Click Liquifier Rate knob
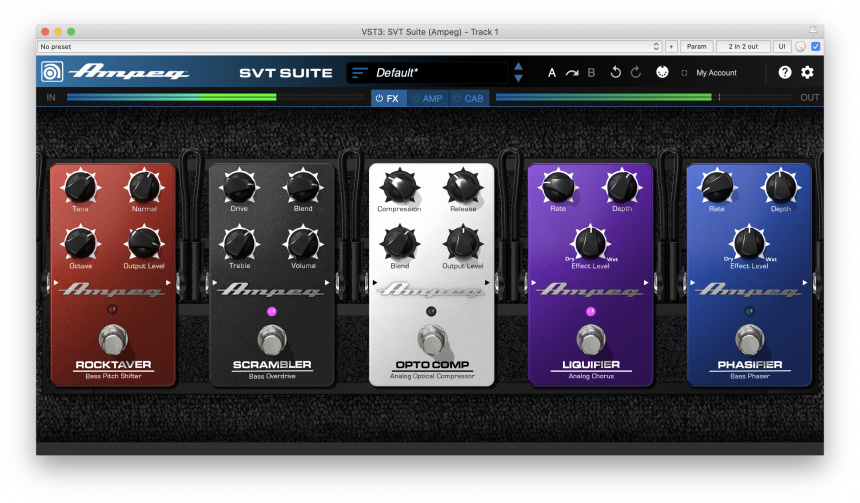 [x=558, y=186]
